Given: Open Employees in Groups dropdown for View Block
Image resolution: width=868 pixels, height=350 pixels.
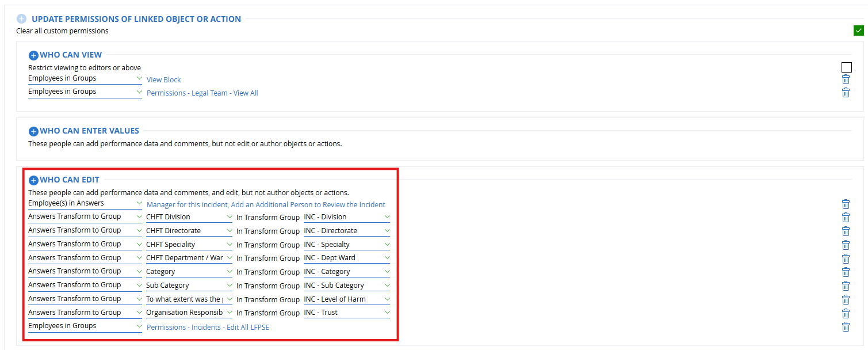Looking at the screenshot, I should (x=85, y=78).
